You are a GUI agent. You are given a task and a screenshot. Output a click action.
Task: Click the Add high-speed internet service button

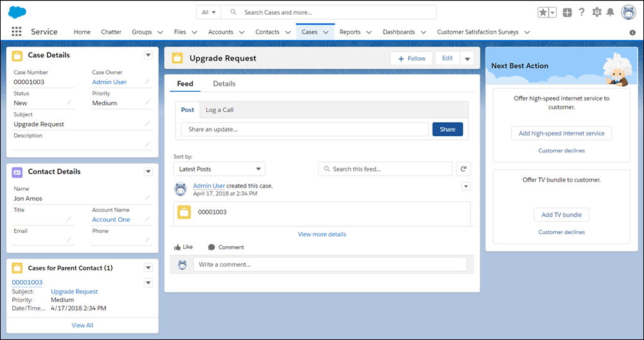(561, 133)
